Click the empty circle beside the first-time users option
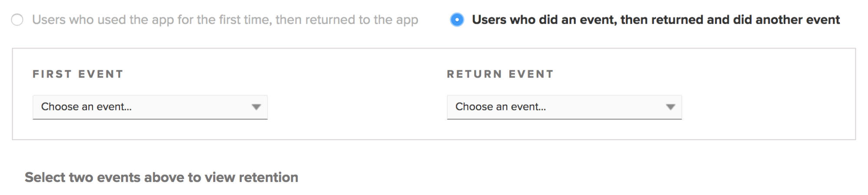Screen dimensions: 868x195 (x=17, y=20)
